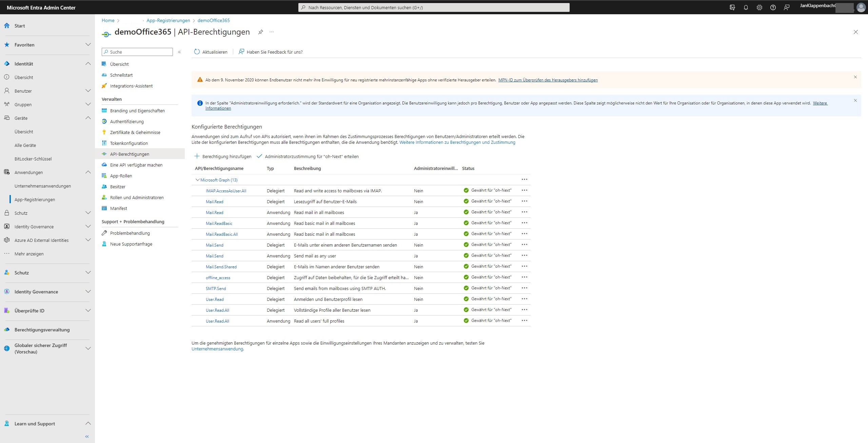Open BitLocker-Schlüssel in left navigation
868x443 pixels.
tap(33, 159)
